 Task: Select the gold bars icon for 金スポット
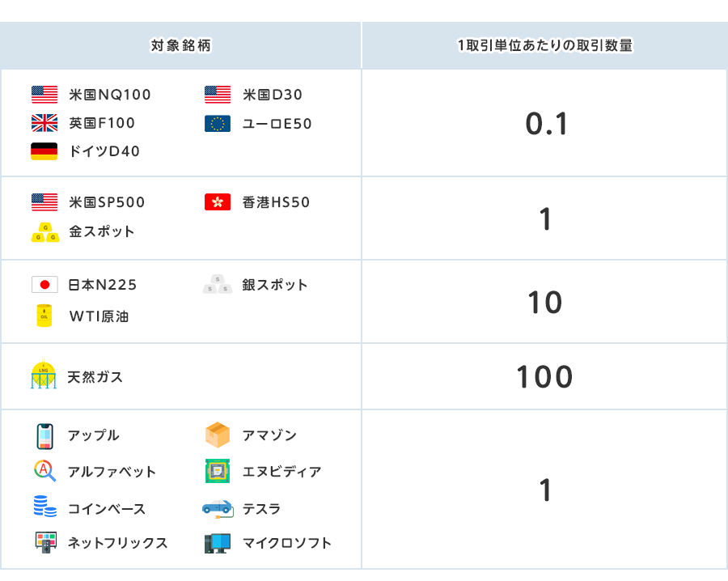[x=44, y=232]
